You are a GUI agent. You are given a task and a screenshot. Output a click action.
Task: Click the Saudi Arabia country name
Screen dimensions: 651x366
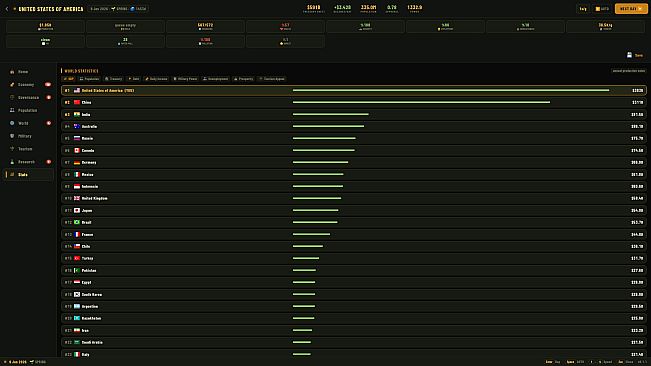(92, 342)
